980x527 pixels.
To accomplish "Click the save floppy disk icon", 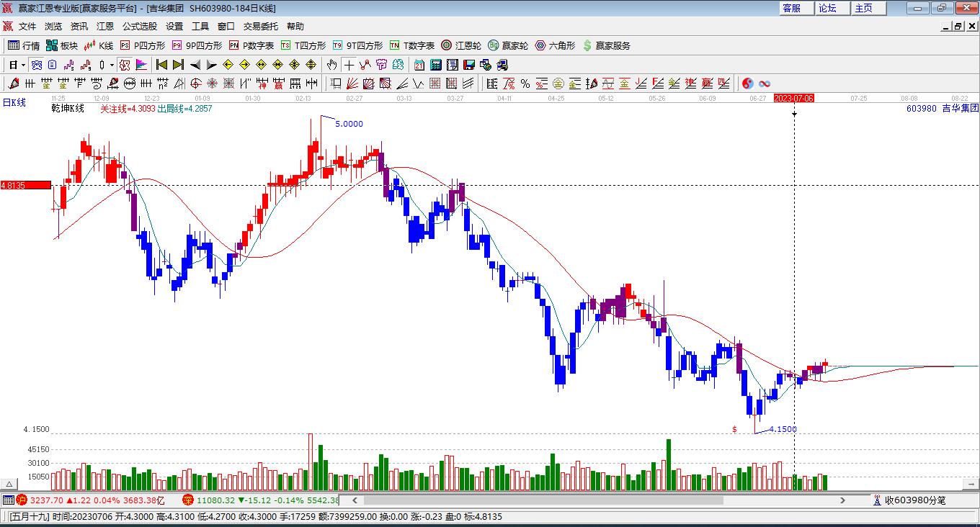I will (x=469, y=65).
